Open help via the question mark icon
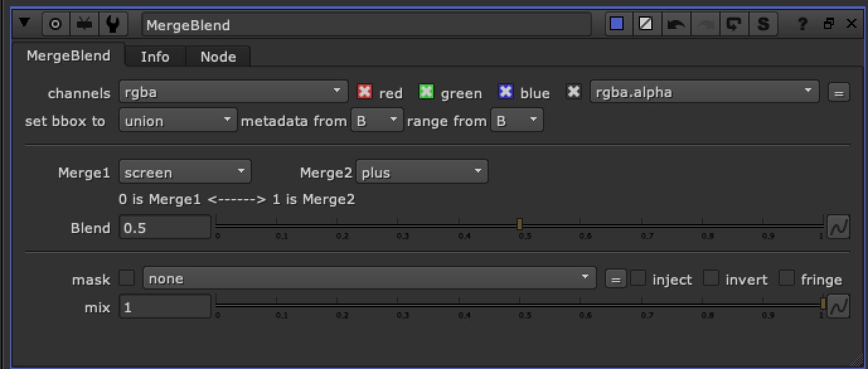Screen dimensions: 868x369 [802, 23]
